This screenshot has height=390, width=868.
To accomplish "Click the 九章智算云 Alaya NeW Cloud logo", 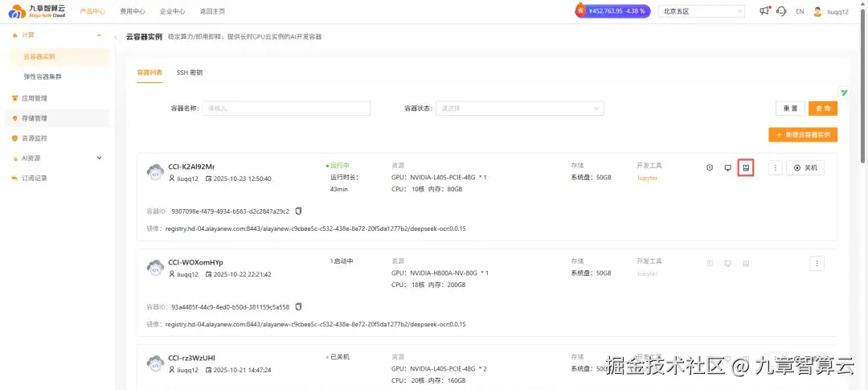I will pos(37,11).
